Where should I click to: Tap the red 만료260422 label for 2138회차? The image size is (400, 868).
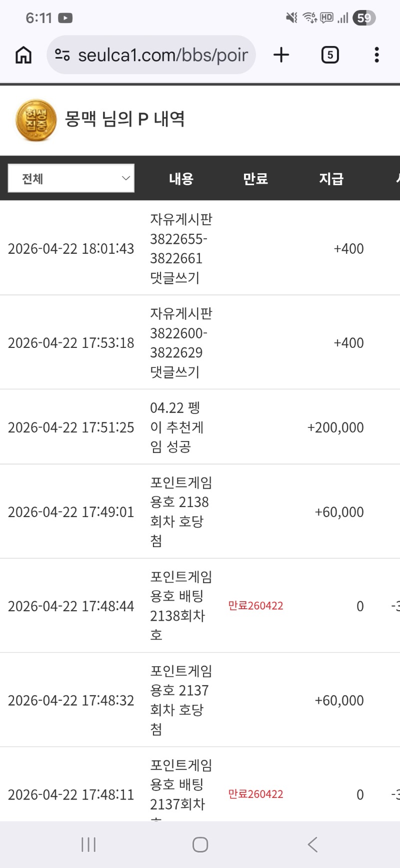tap(255, 606)
